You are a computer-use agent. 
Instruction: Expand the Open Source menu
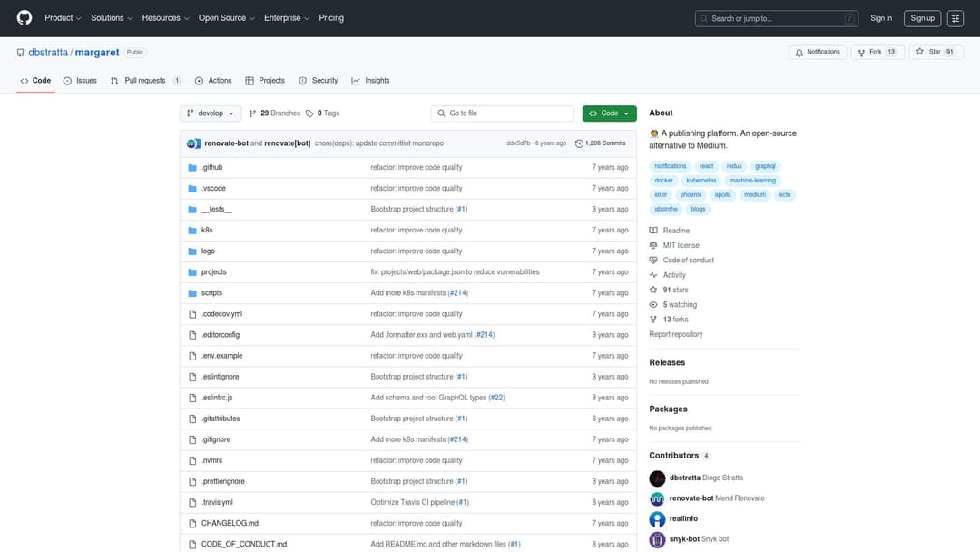(x=226, y=18)
